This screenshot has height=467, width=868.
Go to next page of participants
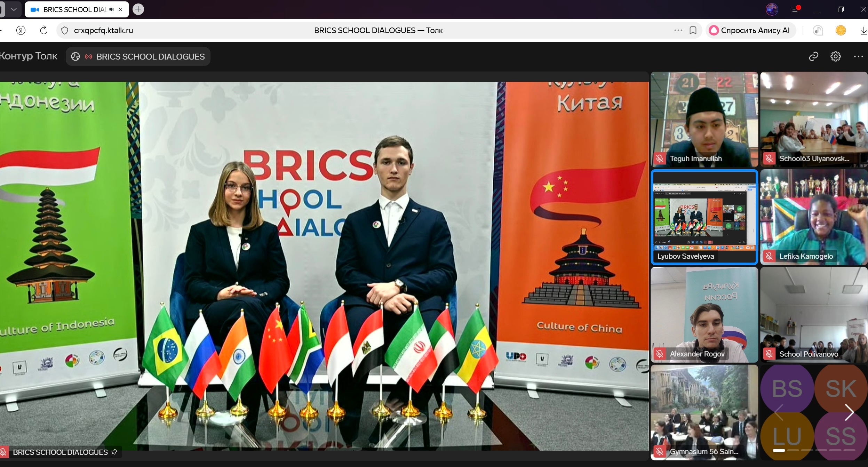pyautogui.click(x=850, y=412)
